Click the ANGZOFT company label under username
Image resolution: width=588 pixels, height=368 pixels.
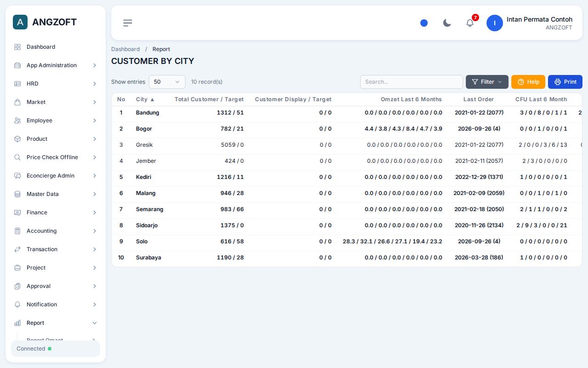559,28
